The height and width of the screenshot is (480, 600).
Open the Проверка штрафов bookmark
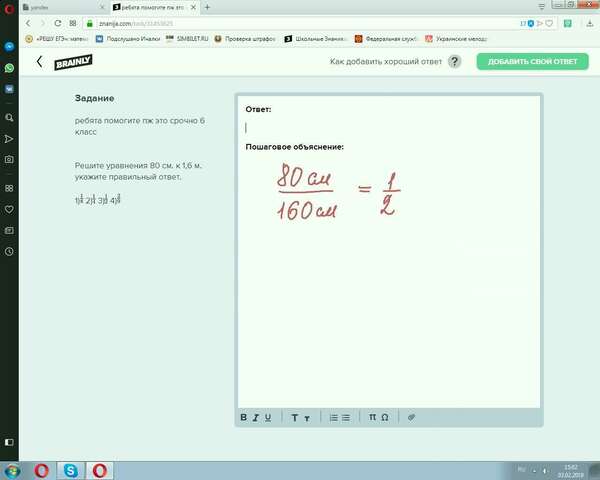tap(245, 39)
